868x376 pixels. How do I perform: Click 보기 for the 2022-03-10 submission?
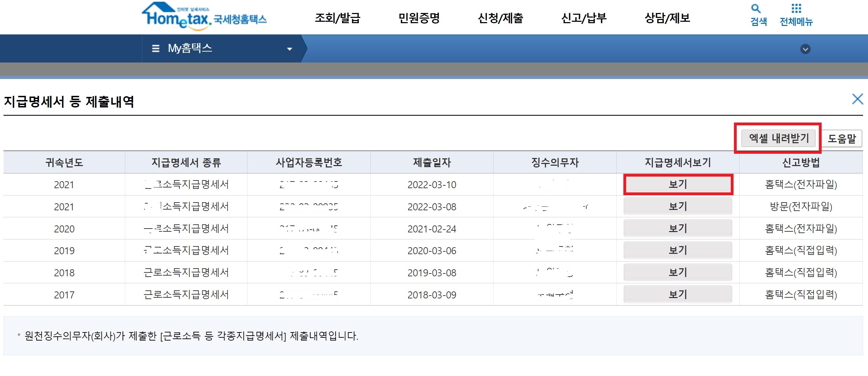[x=677, y=184]
